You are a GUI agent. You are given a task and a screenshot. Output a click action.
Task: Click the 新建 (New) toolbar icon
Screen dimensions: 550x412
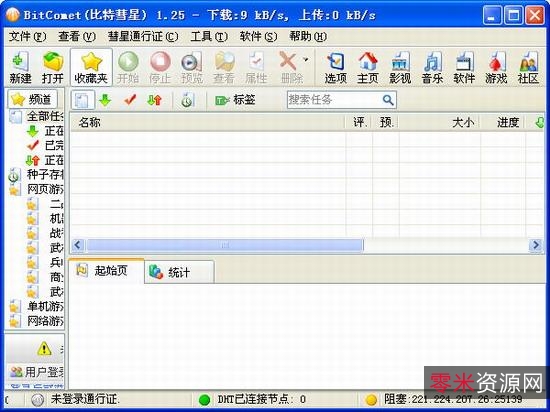[x=20, y=67]
